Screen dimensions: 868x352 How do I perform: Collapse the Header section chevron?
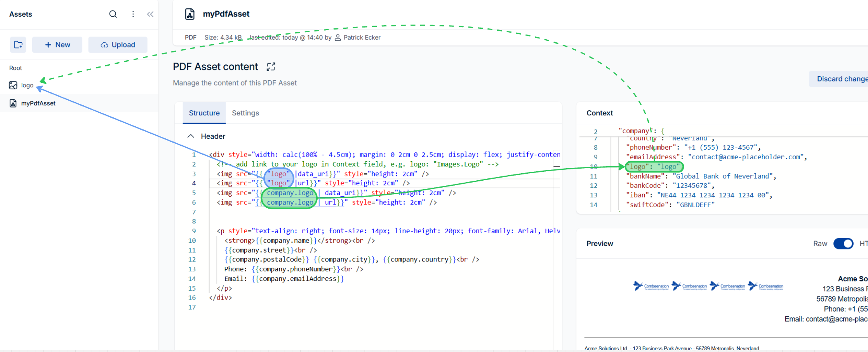coord(191,136)
